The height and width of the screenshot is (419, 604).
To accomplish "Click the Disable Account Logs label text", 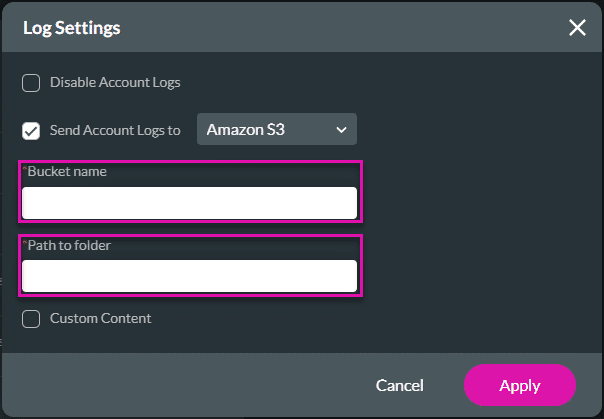I will click(115, 83).
